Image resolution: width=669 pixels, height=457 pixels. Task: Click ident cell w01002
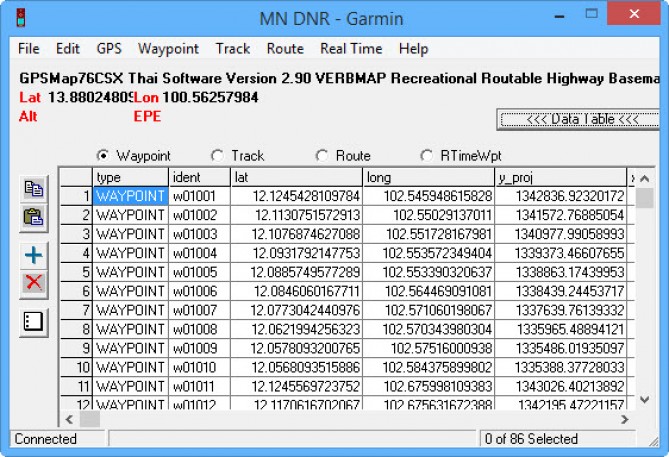199,215
